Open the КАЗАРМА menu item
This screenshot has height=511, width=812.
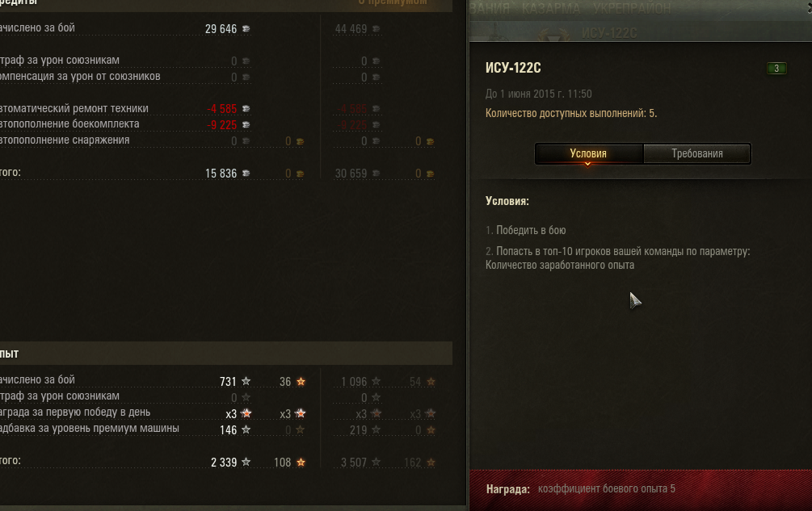click(550, 9)
